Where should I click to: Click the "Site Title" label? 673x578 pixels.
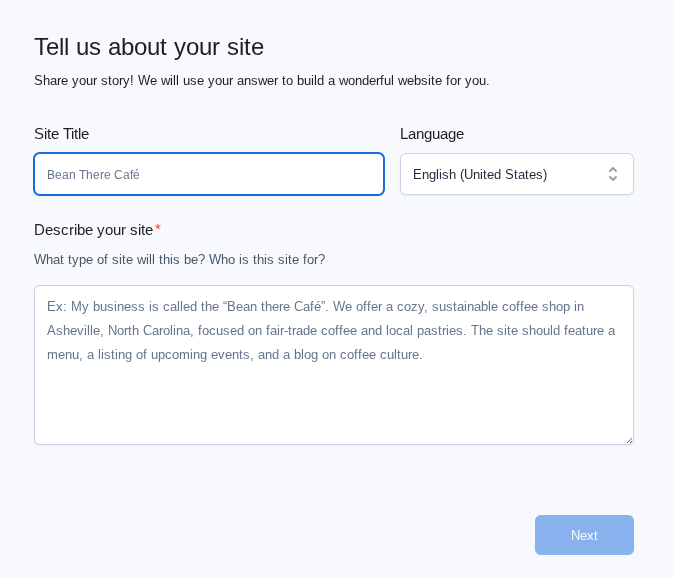point(61,134)
